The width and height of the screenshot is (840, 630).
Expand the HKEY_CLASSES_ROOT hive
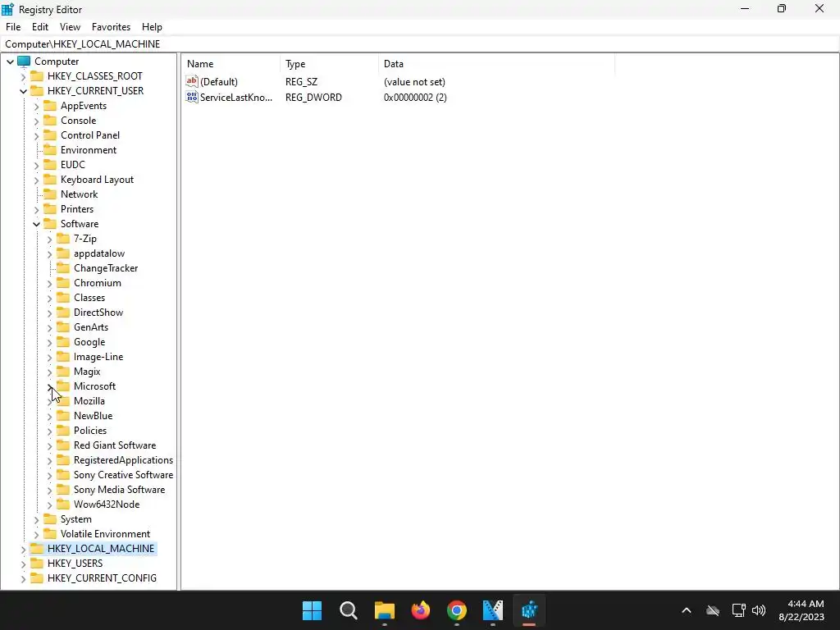(x=23, y=76)
